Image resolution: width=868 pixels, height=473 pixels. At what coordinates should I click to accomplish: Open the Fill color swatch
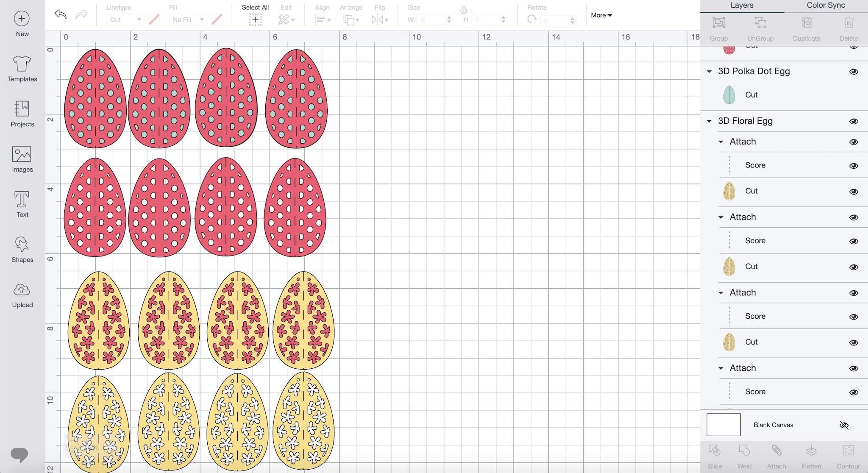coord(217,19)
